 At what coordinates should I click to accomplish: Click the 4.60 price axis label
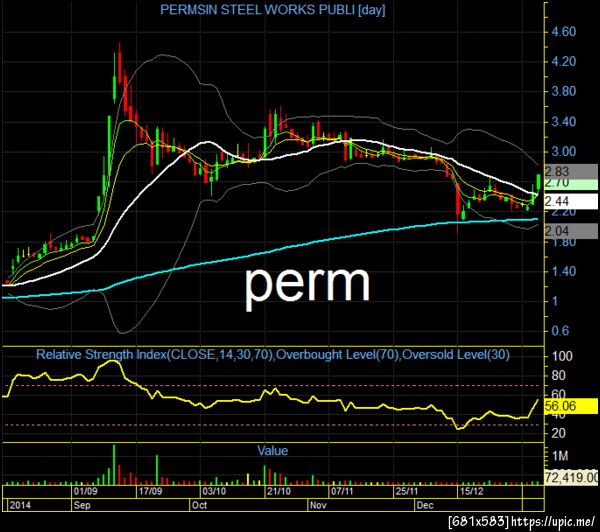point(563,31)
